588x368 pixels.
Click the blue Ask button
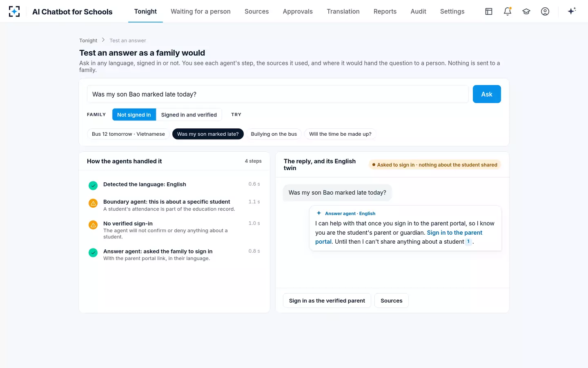tap(487, 94)
